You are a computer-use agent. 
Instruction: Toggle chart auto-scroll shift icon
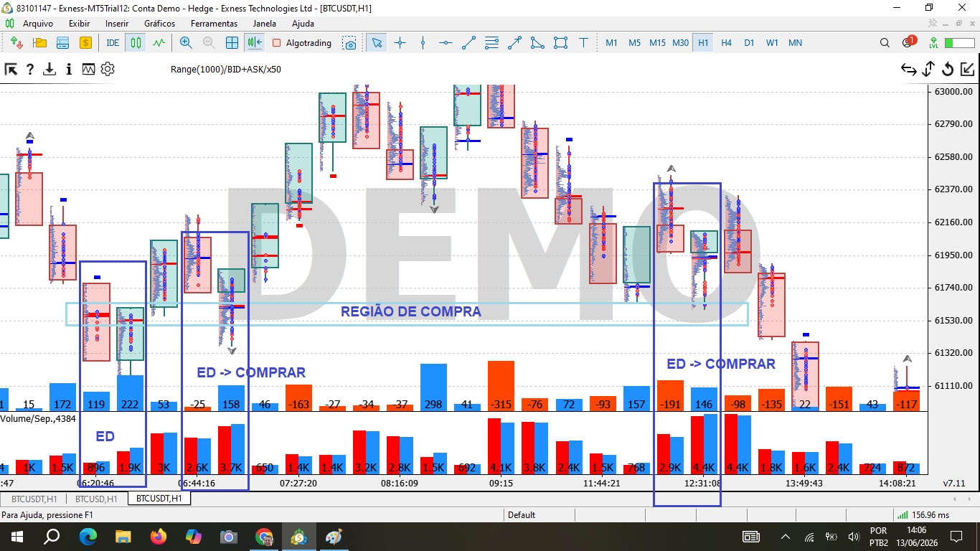coord(255,42)
